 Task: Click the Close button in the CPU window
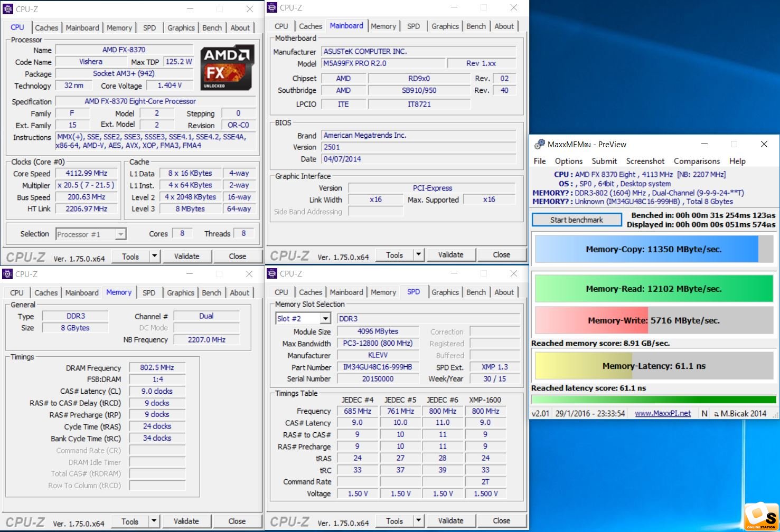click(x=237, y=256)
